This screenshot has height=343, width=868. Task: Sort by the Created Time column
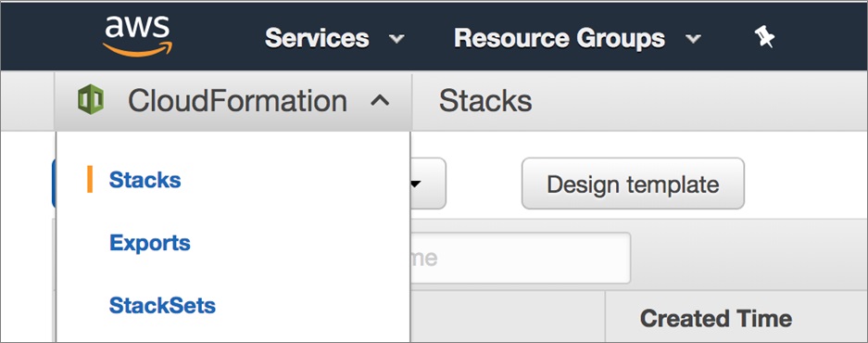click(x=716, y=318)
